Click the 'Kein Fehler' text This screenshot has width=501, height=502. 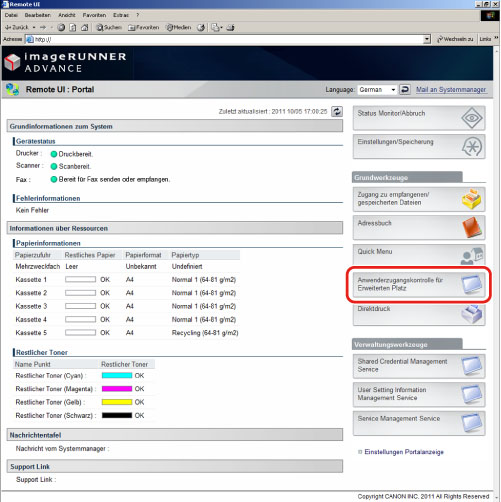(32, 210)
